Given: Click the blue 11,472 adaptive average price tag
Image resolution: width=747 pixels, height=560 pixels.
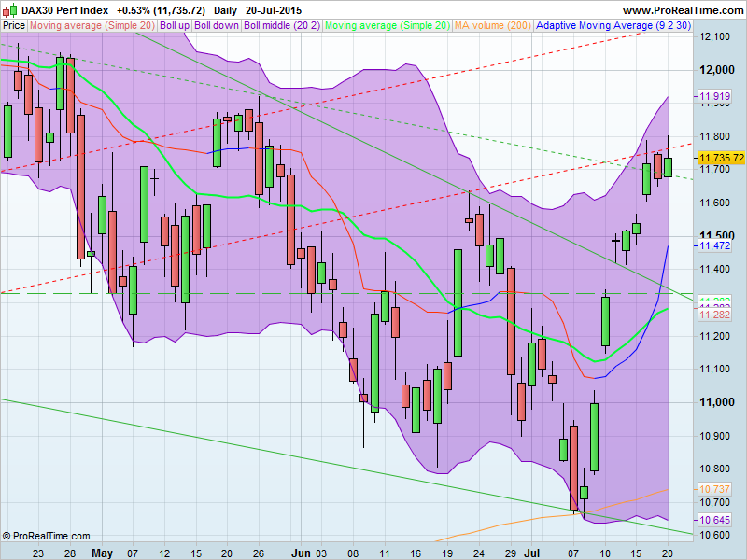Looking at the screenshot, I should pyautogui.click(x=714, y=245).
